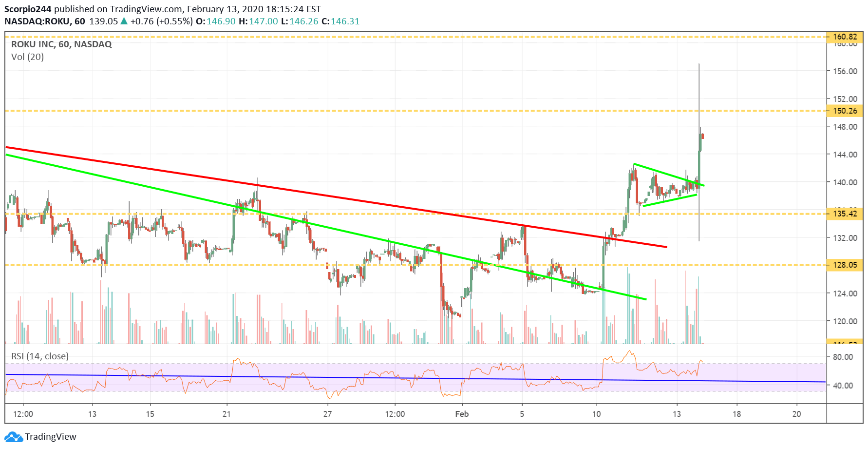Image resolution: width=868 pixels, height=450 pixels.
Task: Click the Scorpio244 author name
Action: coord(28,9)
